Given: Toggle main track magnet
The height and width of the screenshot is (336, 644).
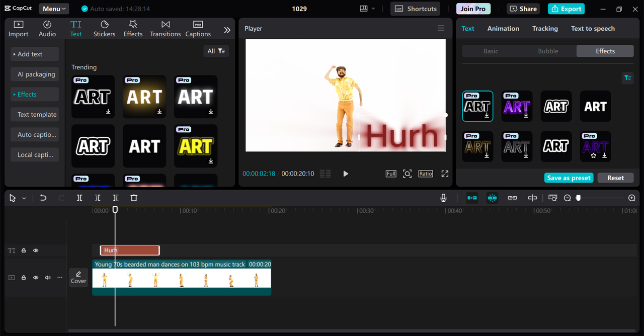Looking at the screenshot, I should [x=472, y=198].
